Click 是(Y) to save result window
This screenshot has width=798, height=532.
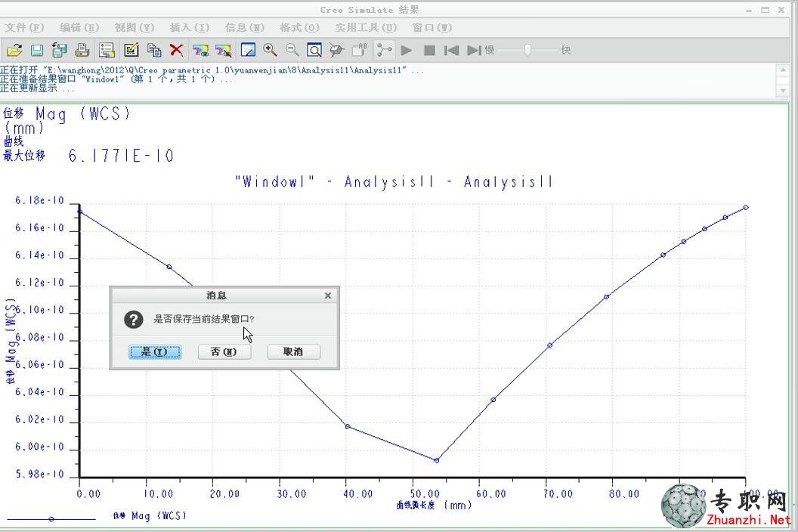155,352
